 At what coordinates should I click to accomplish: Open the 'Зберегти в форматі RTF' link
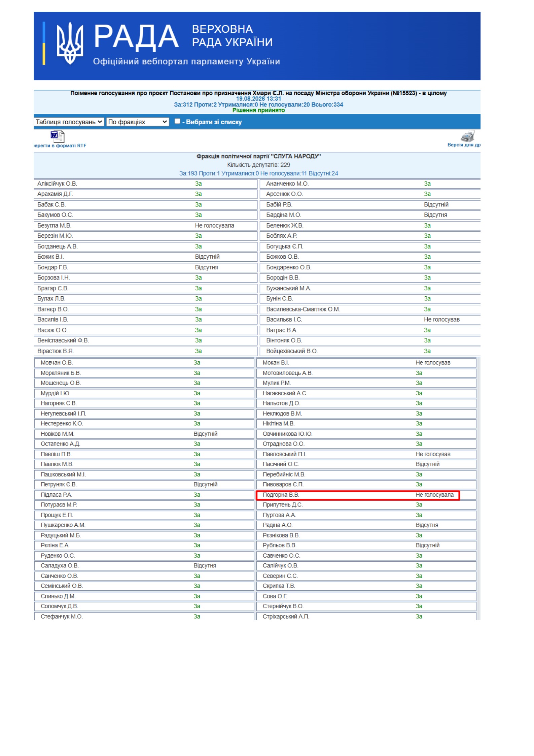click(x=60, y=145)
